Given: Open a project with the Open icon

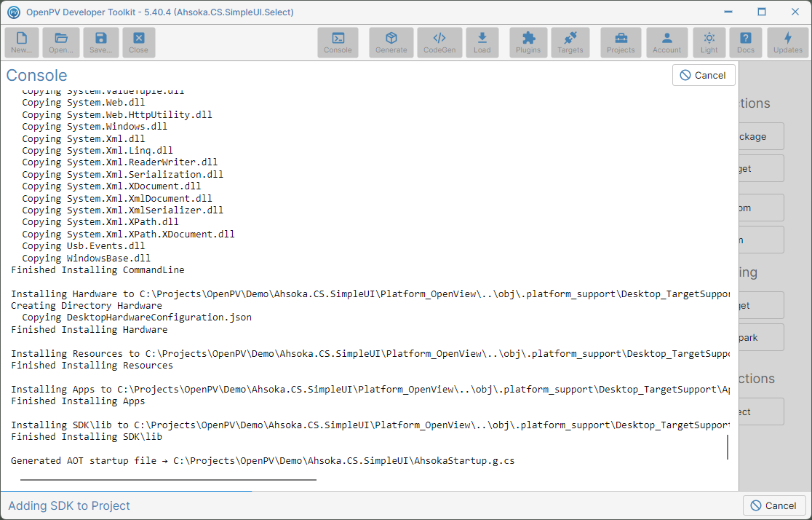Looking at the screenshot, I should pyautogui.click(x=61, y=42).
